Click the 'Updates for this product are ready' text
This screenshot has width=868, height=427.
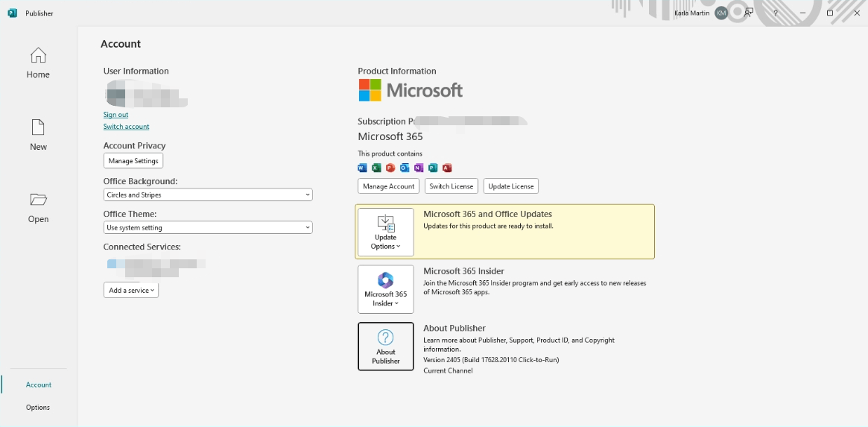click(x=488, y=226)
